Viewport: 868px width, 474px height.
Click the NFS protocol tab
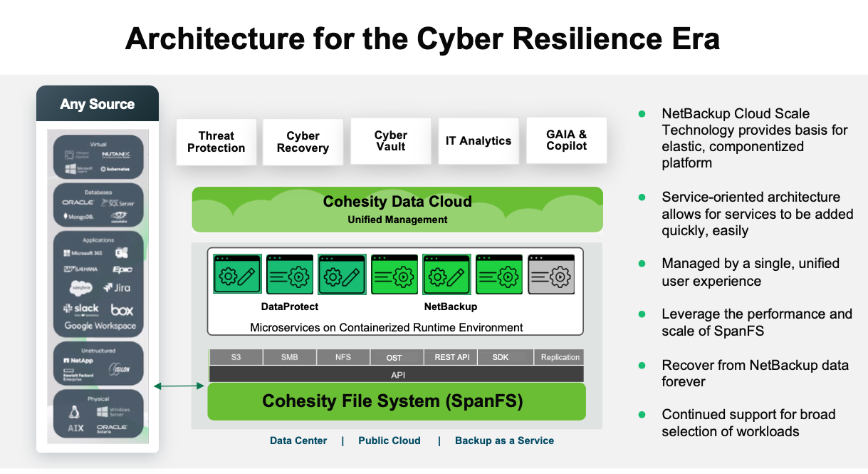(x=343, y=357)
